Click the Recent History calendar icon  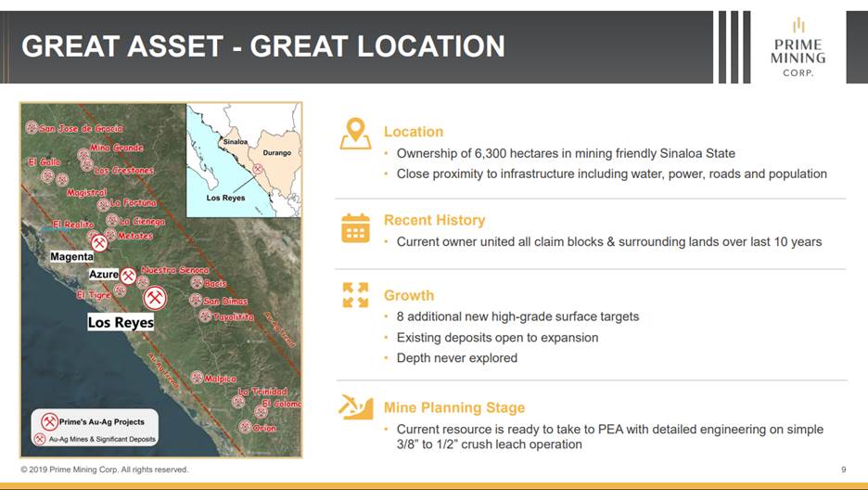[355, 228]
